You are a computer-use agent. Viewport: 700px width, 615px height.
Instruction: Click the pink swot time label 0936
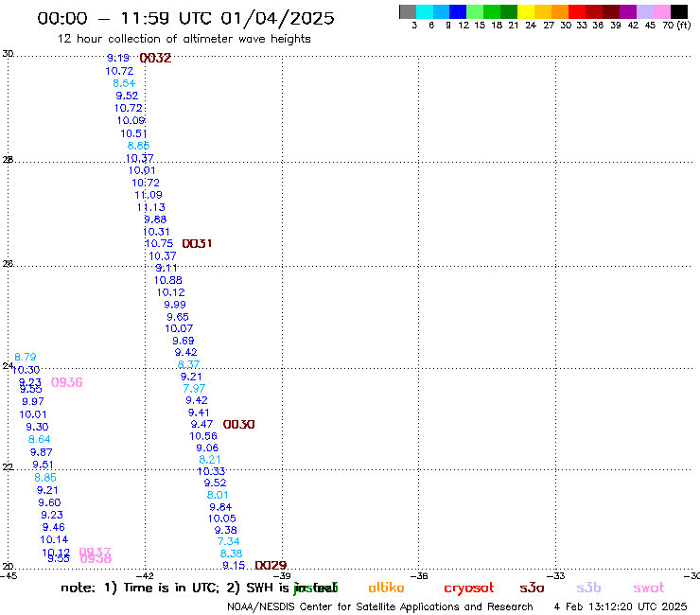click(67, 382)
